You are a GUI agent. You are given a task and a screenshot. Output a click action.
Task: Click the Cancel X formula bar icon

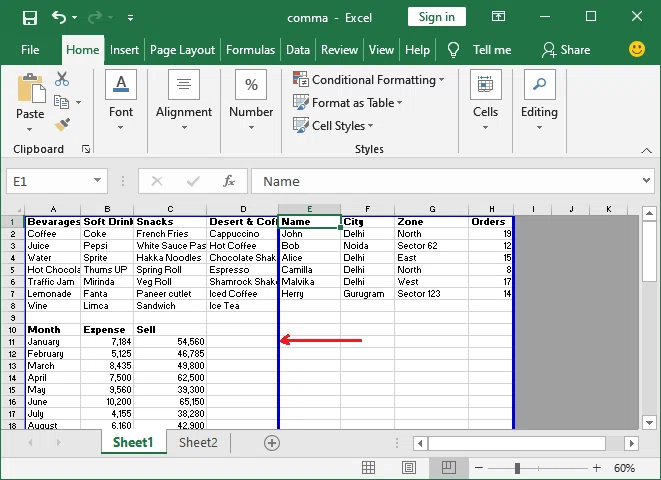point(157,181)
